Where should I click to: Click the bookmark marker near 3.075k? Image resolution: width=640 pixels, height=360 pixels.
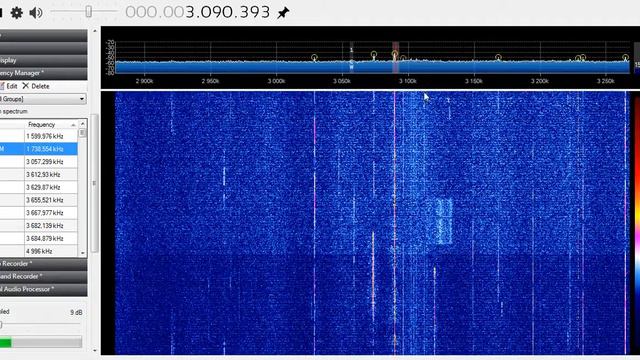pyautogui.click(x=373, y=54)
